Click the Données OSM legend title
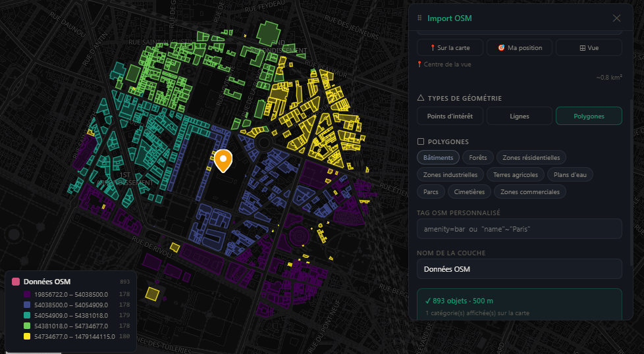644x354 pixels. 47,282
